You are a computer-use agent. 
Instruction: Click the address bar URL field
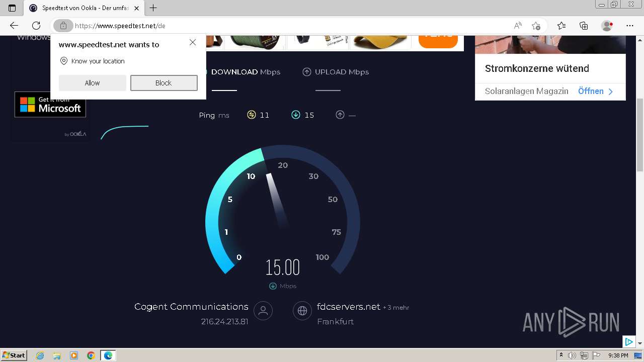(292, 26)
